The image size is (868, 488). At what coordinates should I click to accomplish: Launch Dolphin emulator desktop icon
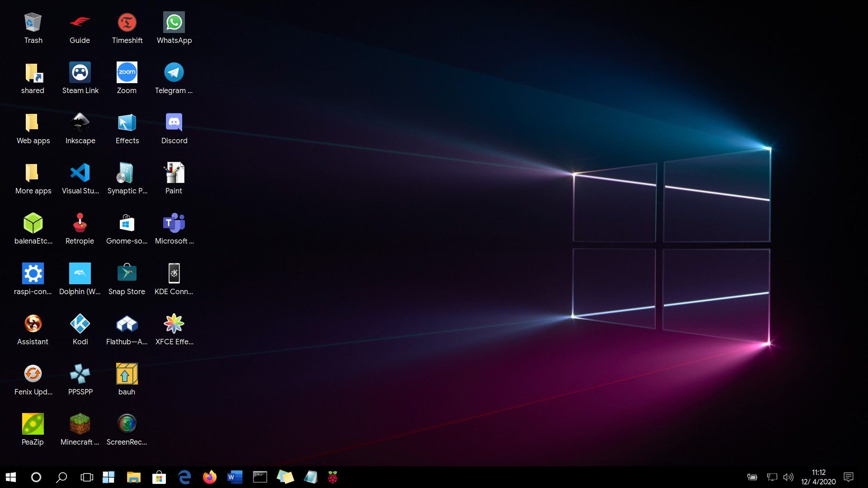[80, 274]
